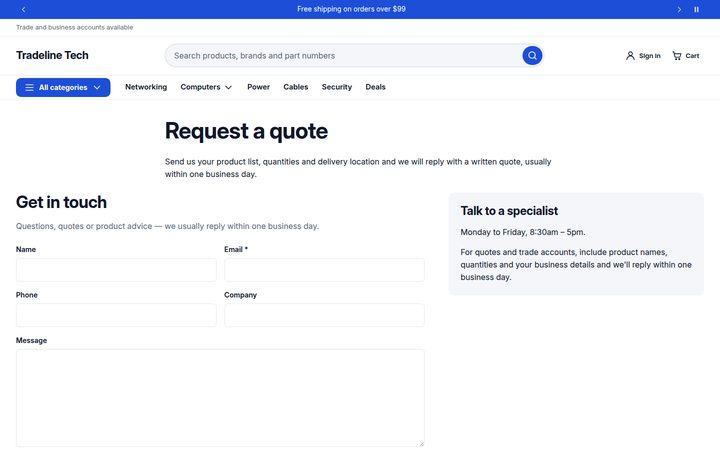Open the shopping cart icon
The image size is (720, 450).
click(x=677, y=56)
